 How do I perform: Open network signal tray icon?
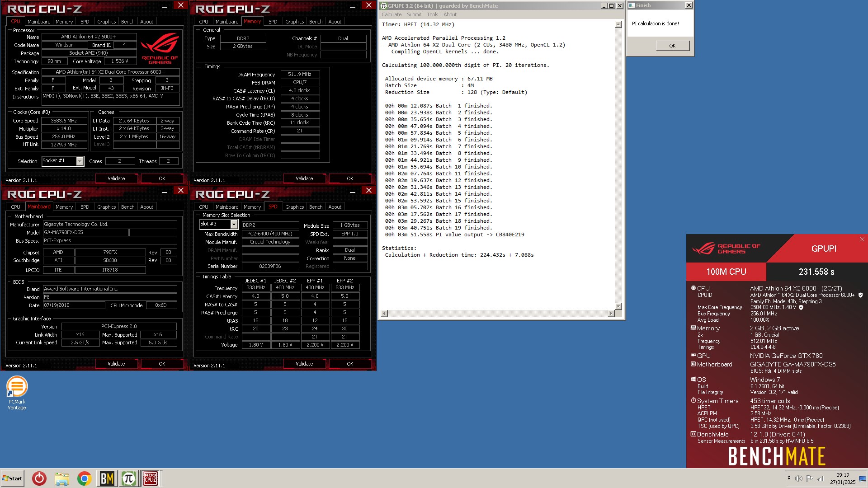point(821,478)
